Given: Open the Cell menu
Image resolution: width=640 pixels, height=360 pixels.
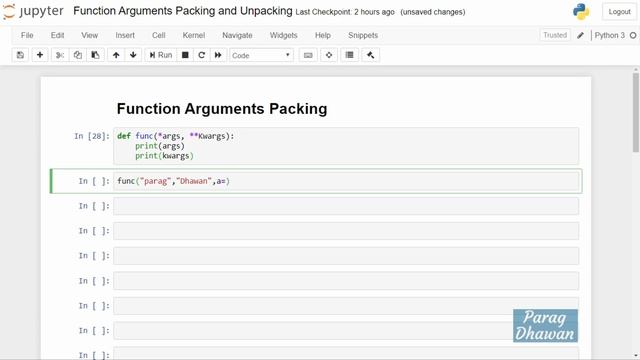Looking at the screenshot, I should pos(158,36).
